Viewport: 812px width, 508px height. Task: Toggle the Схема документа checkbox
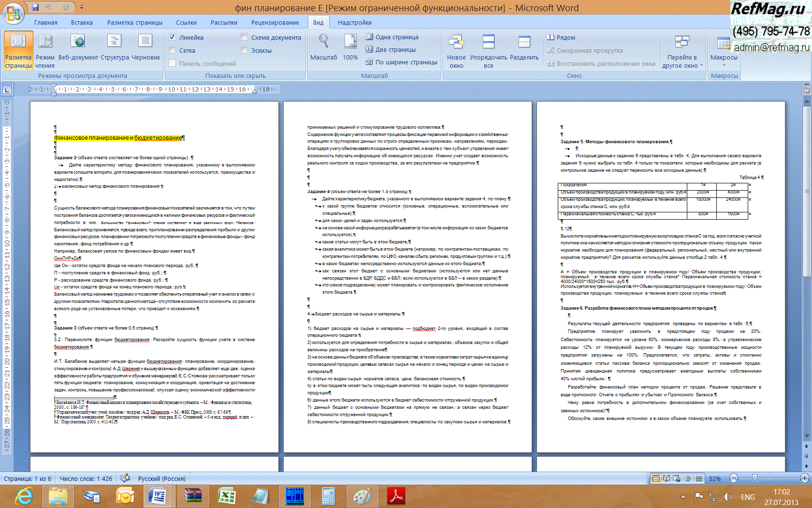[244, 37]
